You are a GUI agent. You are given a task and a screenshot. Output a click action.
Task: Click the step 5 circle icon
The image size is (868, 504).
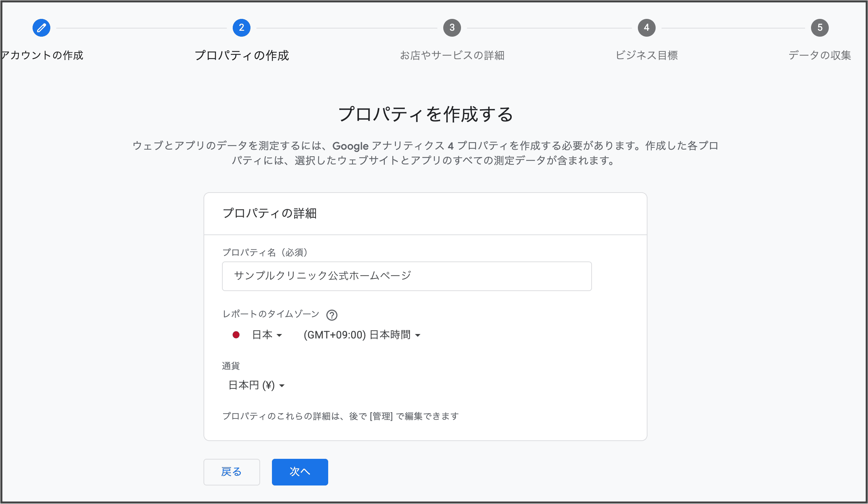[x=820, y=28]
